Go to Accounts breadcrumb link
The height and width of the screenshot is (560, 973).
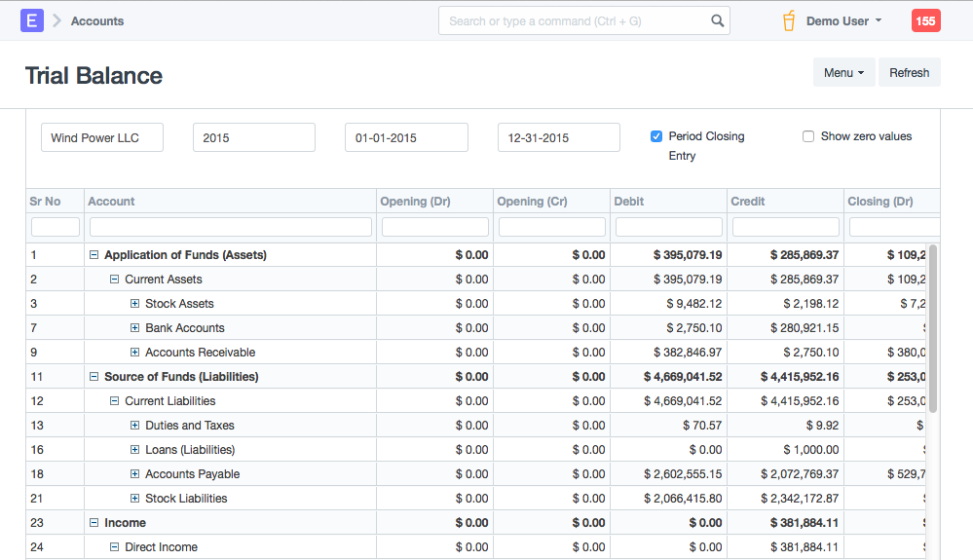[97, 20]
